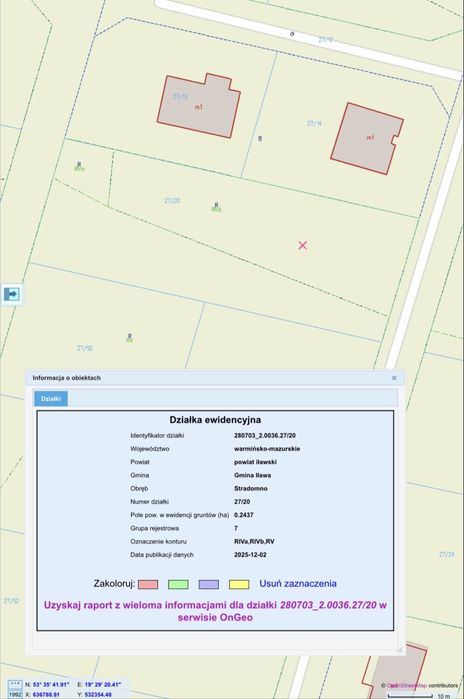Click the red X marker on the map

click(x=303, y=245)
